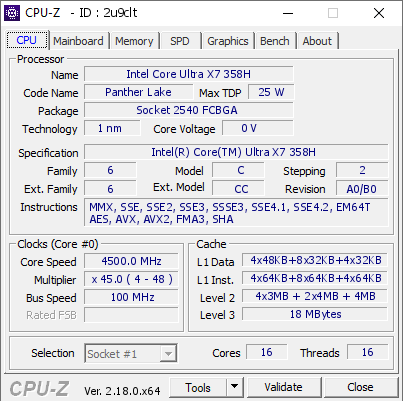This screenshot has height=401, width=403.
Task: Click the Level 2 value 4x3MB + 2x4MB + 4MB
Action: [x=315, y=296]
